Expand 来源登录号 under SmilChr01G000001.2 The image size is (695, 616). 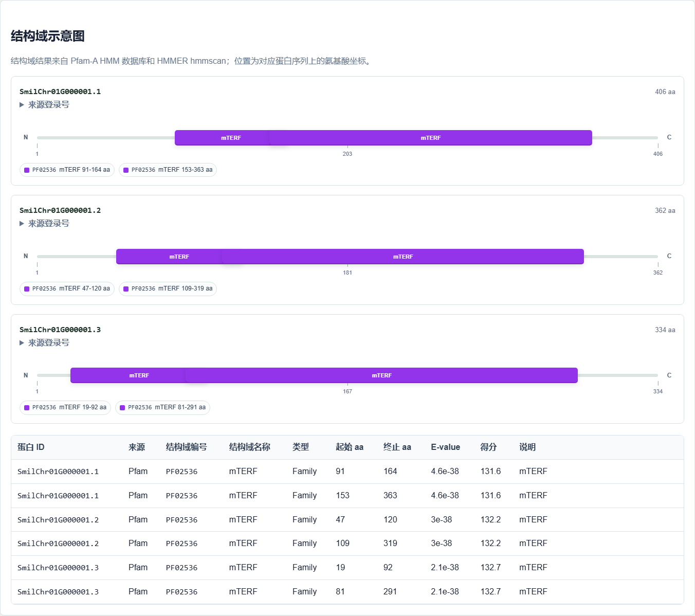click(44, 224)
